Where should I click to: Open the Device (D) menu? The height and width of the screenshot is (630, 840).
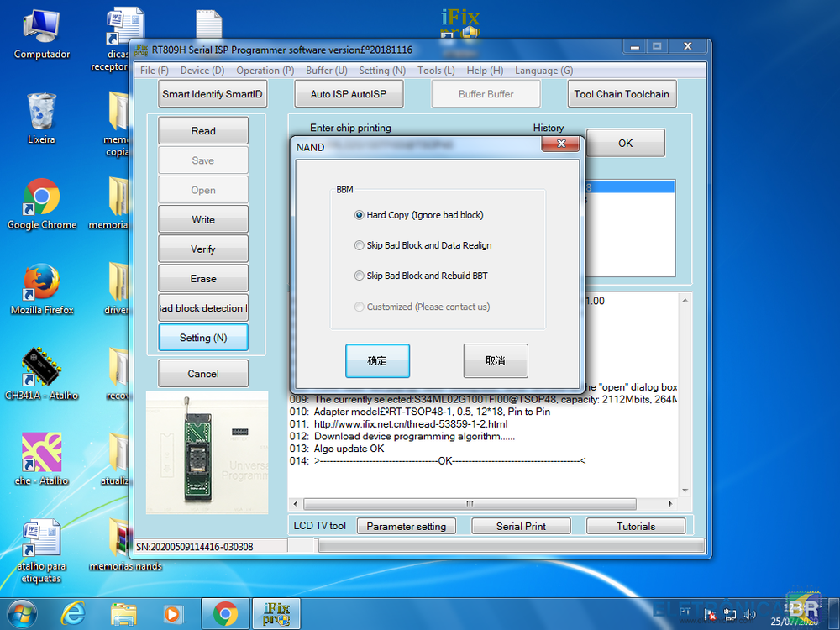click(202, 71)
